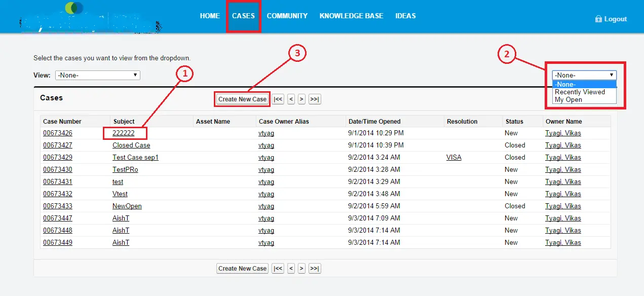
Task: Click the VISA resolution link
Action: [453, 157]
